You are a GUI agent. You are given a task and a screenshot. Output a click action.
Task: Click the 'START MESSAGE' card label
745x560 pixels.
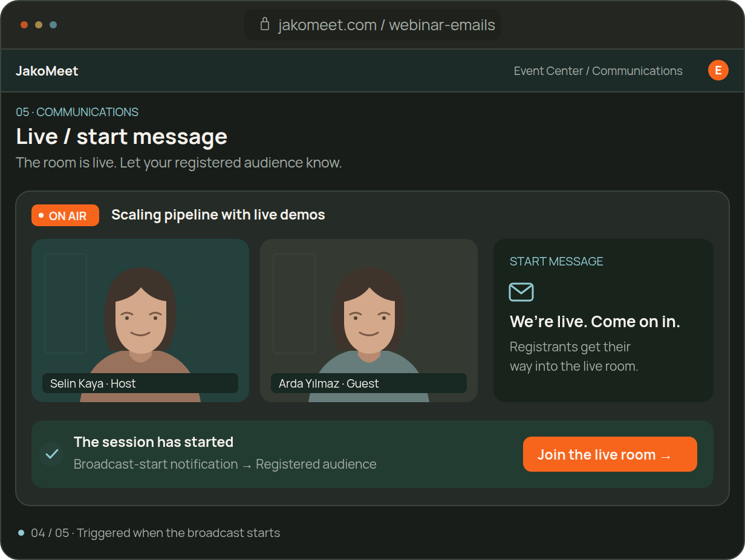pos(556,261)
